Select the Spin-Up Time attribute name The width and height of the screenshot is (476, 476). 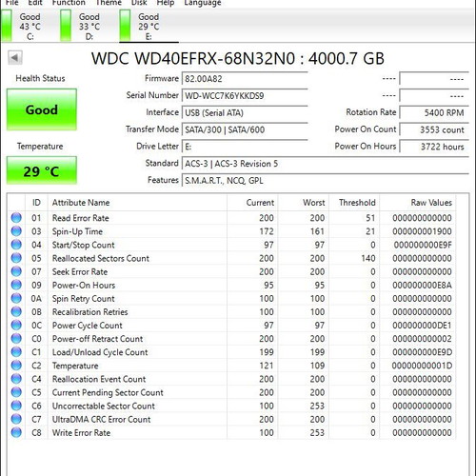pos(77,231)
